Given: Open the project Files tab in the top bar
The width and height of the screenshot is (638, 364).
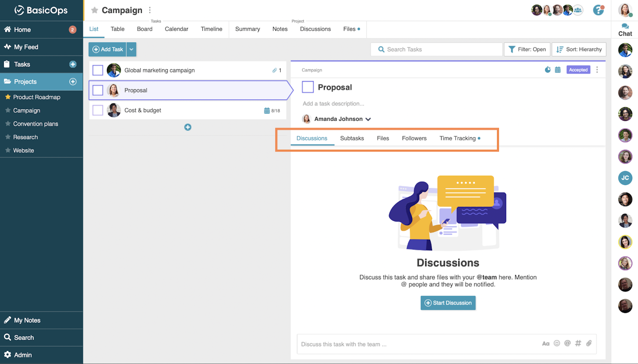Looking at the screenshot, I should [x=349, y=29].
